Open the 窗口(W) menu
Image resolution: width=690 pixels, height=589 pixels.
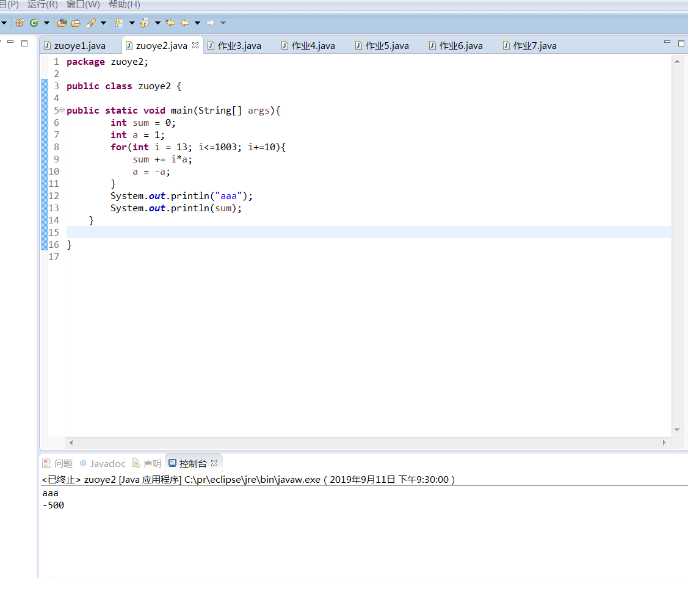[84, 4]
